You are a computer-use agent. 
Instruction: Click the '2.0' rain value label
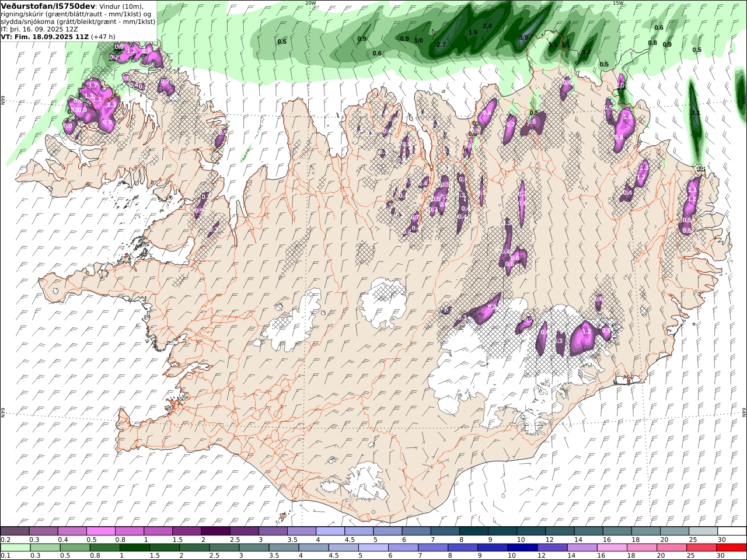487,26
